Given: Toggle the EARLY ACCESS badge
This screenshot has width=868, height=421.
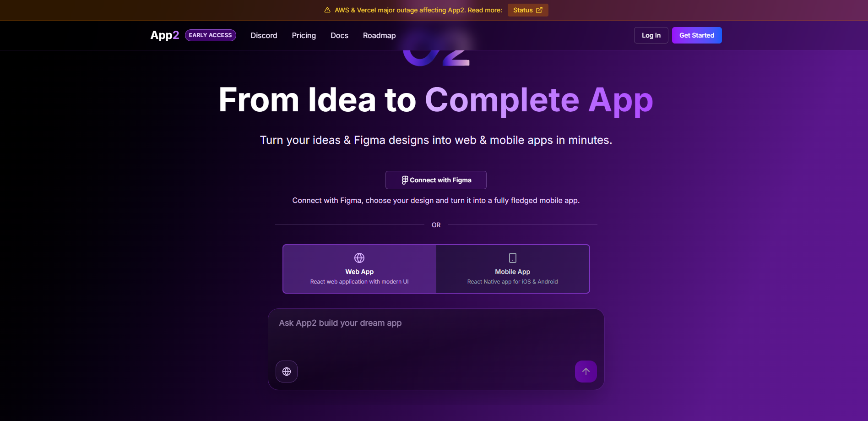Looking at the screenshot, I should pos(210,35).
